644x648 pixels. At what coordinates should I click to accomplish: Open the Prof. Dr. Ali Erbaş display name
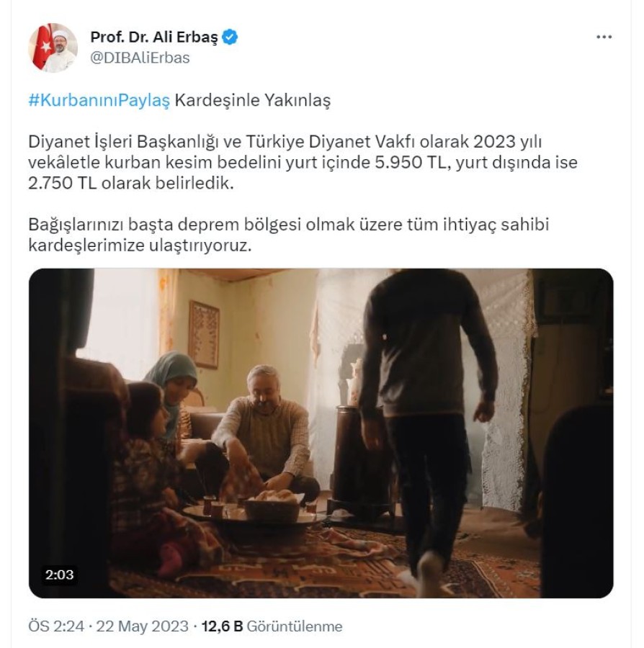click(153, 37)
